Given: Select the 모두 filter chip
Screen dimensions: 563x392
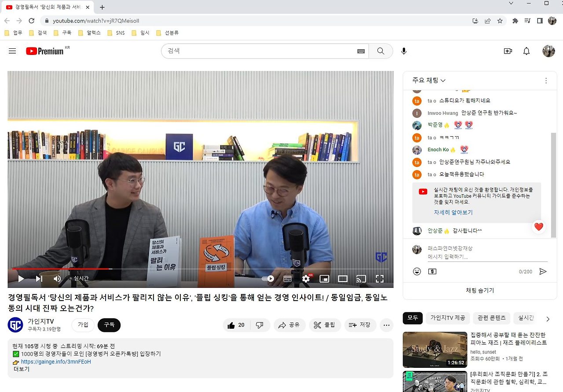Looking at the screenshot, I should tap(413, 318).
